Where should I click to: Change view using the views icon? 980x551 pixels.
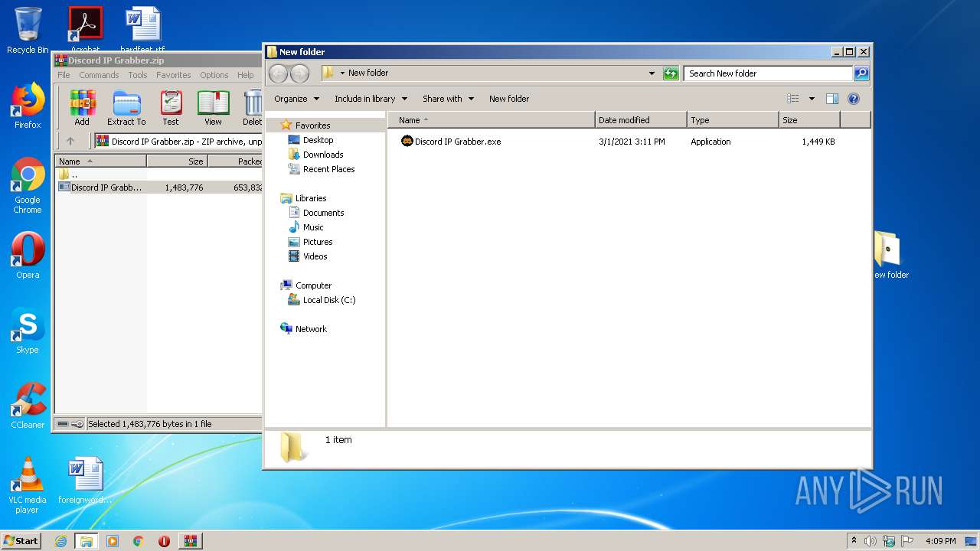793,99
